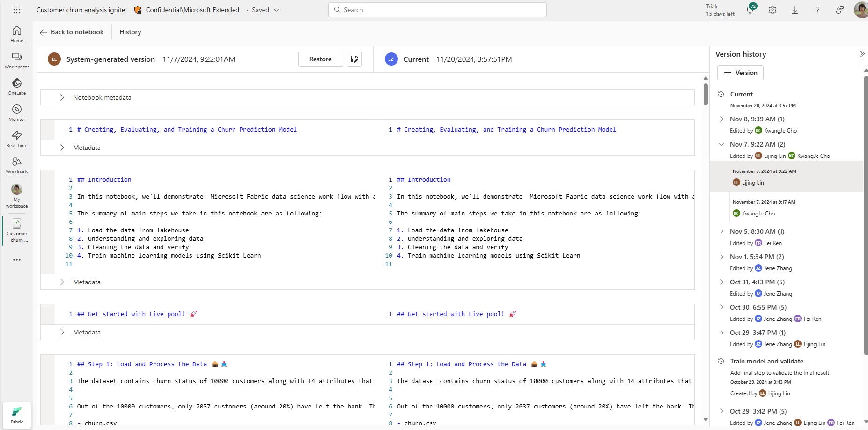This screenshot has height=430, width=868.
Task: Select the Current version entry in history
Action: point(763,99)
